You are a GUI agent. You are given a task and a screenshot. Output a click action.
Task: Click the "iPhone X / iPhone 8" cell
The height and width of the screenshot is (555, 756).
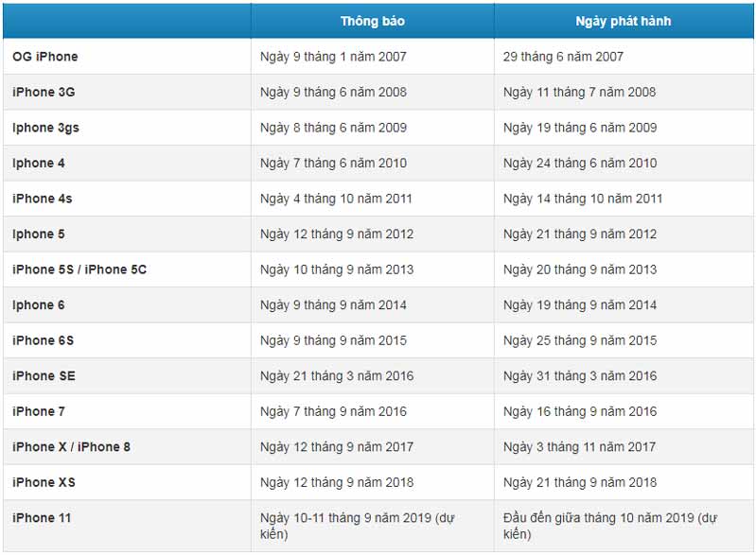72,446
